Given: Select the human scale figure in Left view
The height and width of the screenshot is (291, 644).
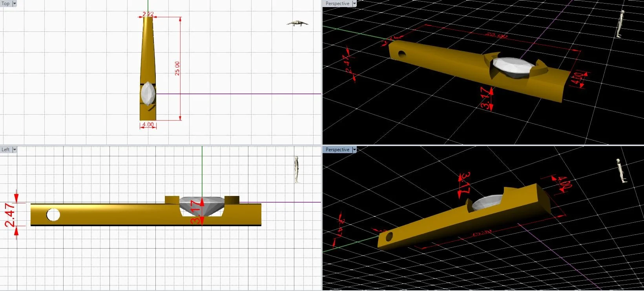Looking at the screenshot, I should tap(297, 170).
